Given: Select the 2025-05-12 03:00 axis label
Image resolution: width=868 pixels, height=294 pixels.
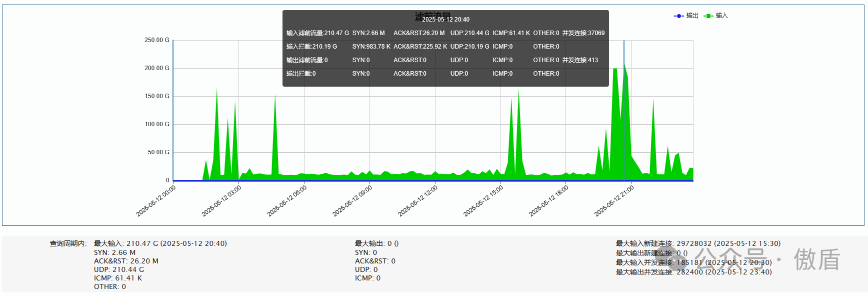Looking at the screenshot, I should 221,201.
